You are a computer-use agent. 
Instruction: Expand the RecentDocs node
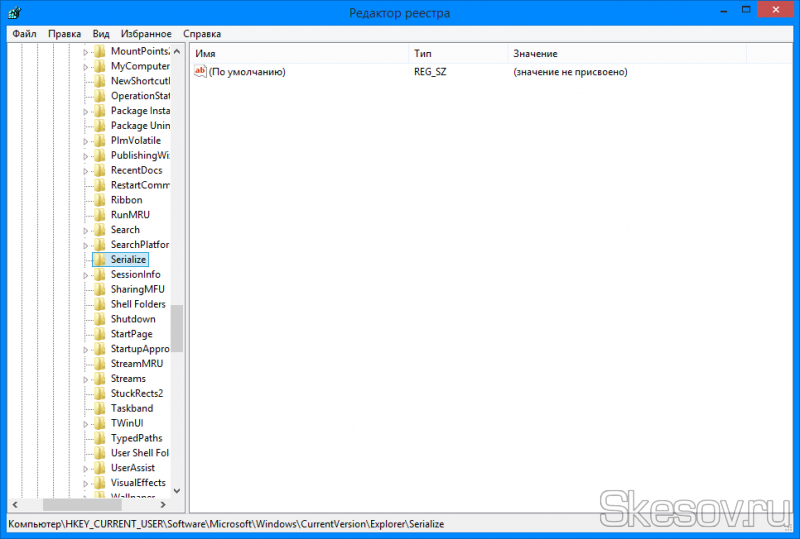point(86,171)
